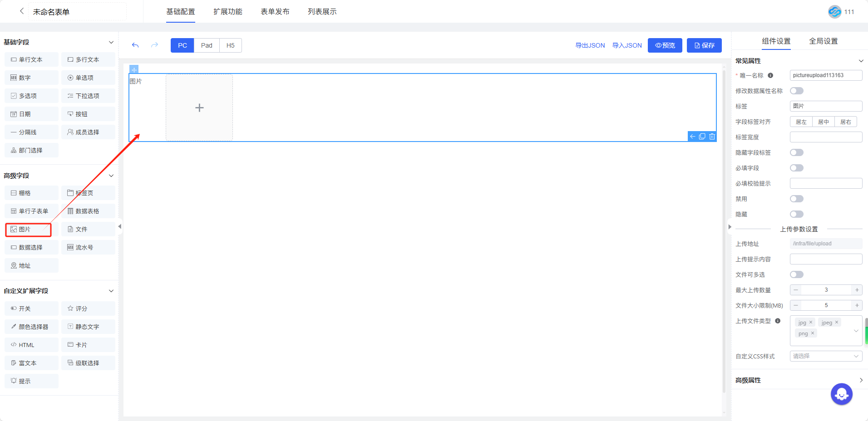Click the back arrow beside form name
This screenshot has width=868, height=421.
click(21, 11)
